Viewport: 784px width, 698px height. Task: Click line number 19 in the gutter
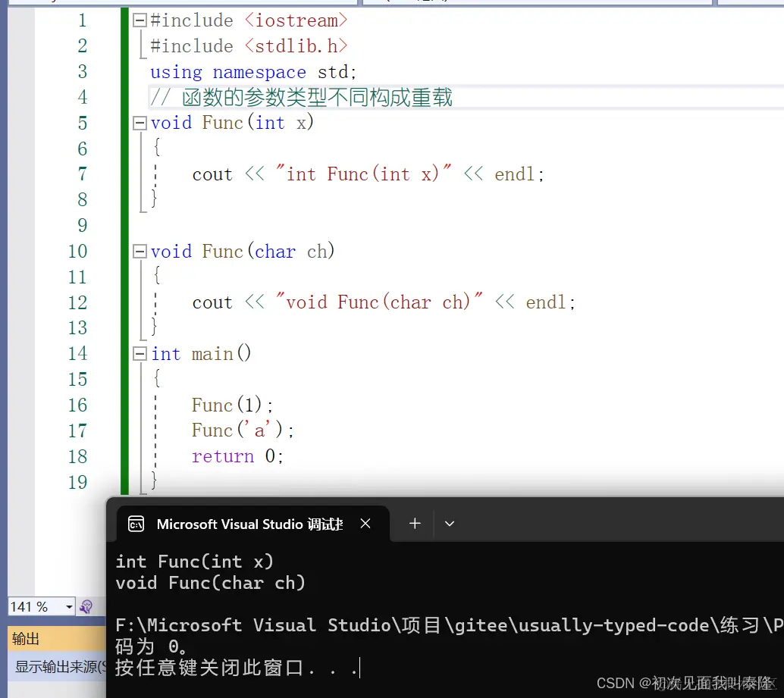tap(77, 482)
